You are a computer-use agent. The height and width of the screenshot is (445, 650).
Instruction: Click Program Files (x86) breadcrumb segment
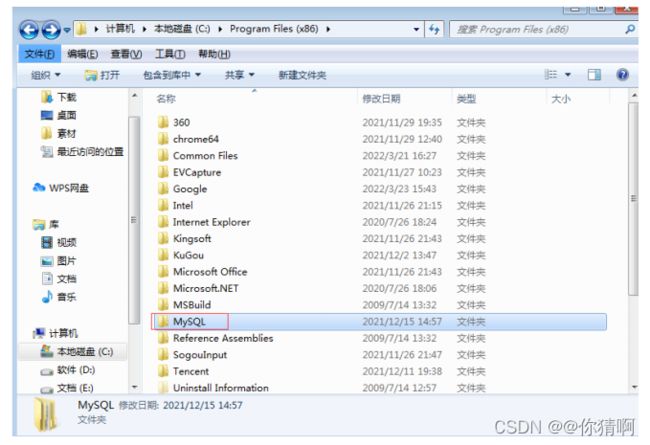pyautogui.click(x=274, y=29)
